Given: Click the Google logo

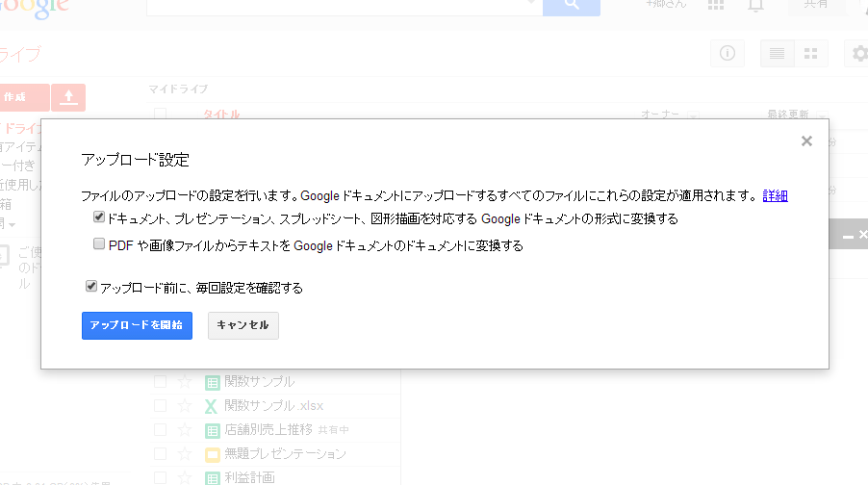Looking at the screenshot, I should [x=35, y=9].
